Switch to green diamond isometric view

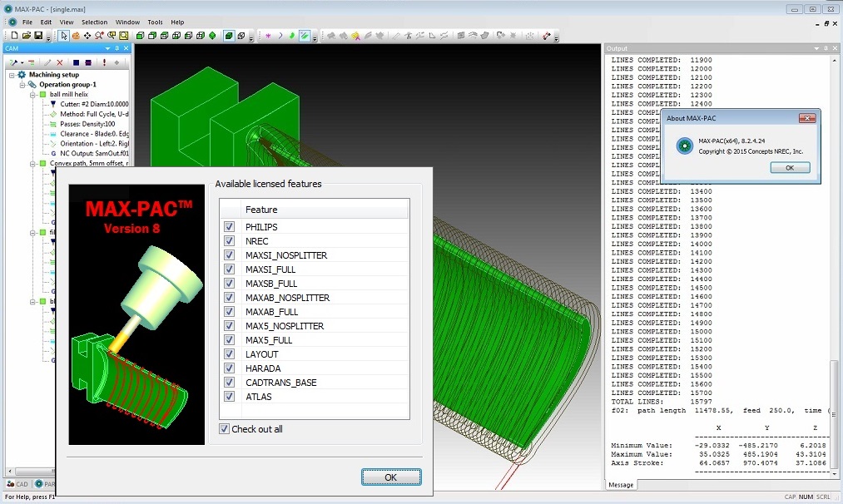[x=212, y=36]
